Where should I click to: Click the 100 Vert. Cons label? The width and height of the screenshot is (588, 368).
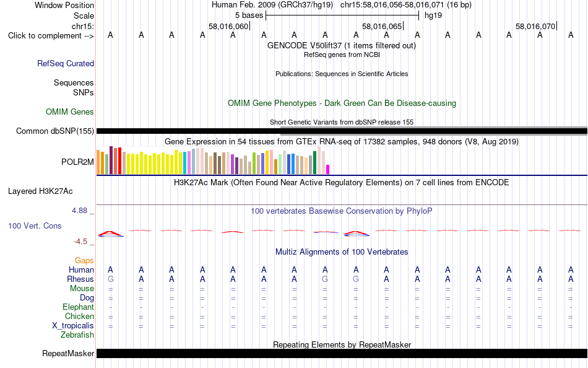(35, 226)
